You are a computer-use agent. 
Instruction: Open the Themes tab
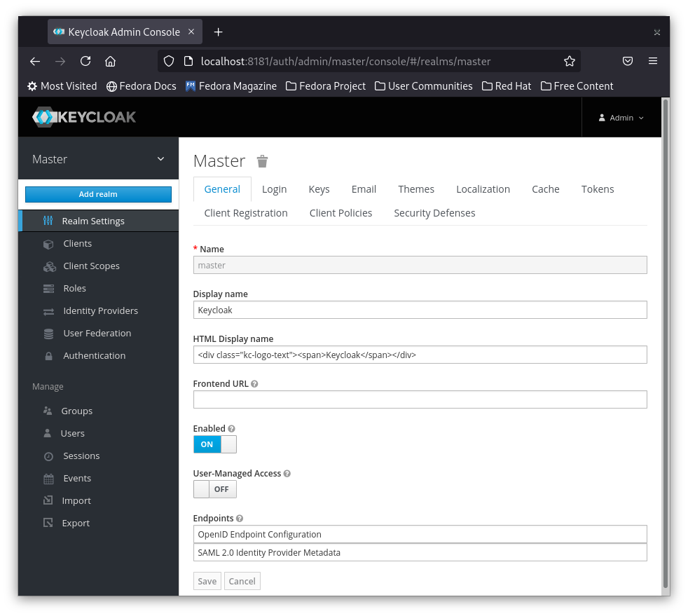[416, 189]
